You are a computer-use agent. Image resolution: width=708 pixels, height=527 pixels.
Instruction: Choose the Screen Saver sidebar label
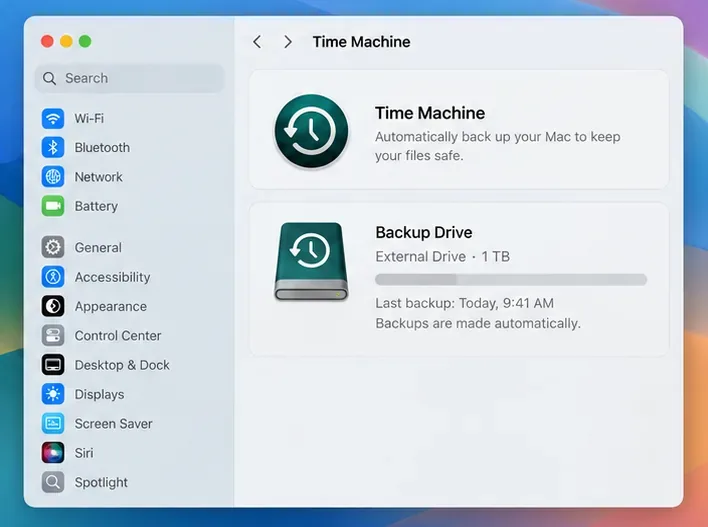click(113, 424)
